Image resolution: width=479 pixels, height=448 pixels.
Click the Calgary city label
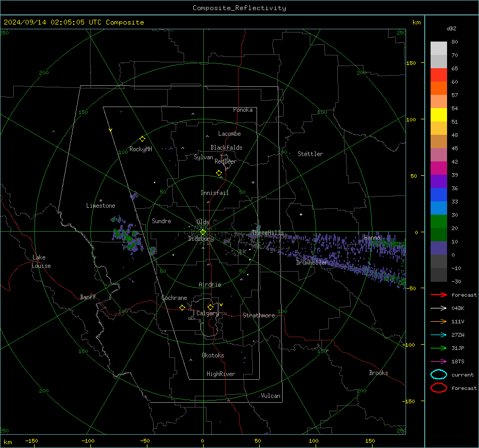pos(208,313)
